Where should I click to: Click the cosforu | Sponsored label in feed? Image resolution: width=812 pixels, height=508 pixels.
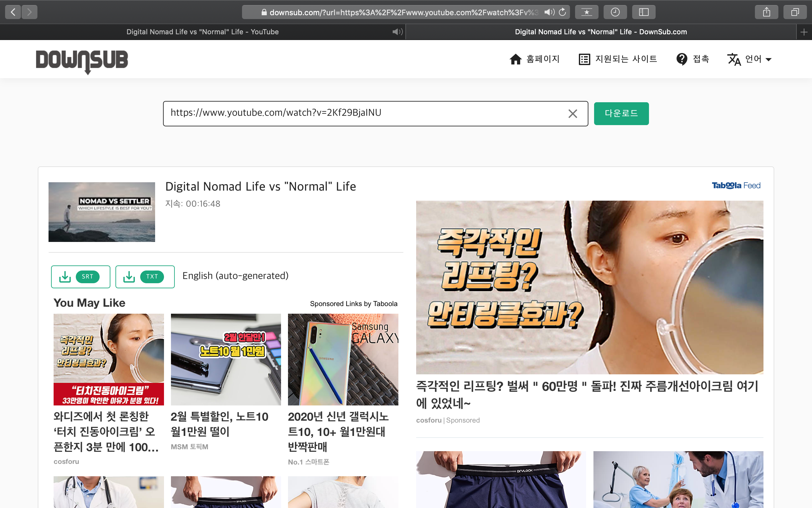(448, 420)
